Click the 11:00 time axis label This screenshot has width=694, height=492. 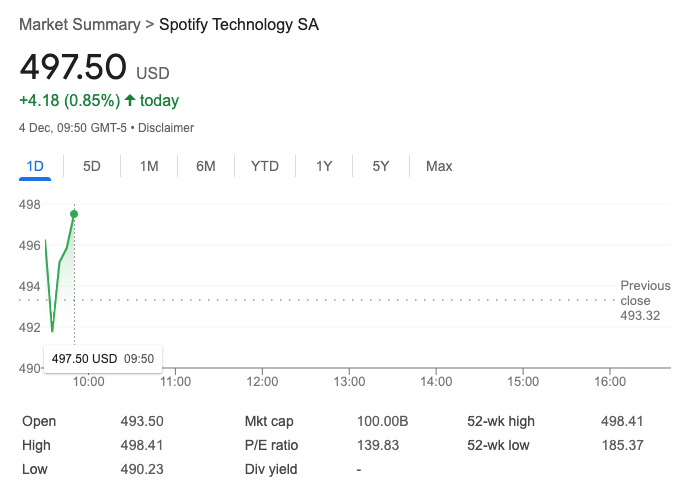pyautogui.click(x=175, y=381)
